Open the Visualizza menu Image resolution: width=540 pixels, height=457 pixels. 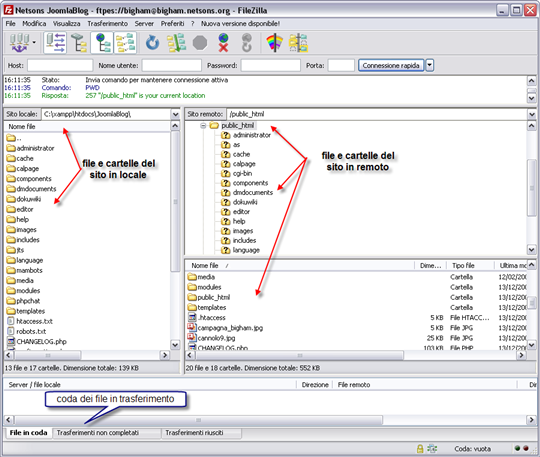pos(66,23)
